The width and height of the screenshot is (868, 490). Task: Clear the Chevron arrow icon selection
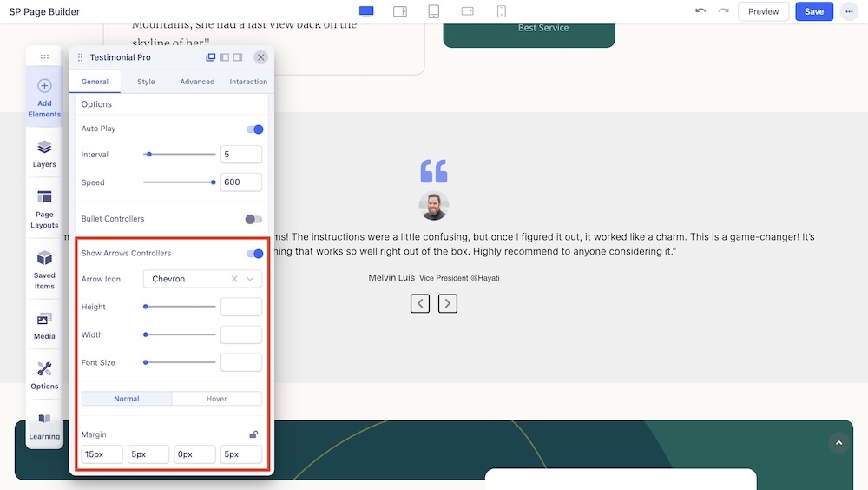234,279
